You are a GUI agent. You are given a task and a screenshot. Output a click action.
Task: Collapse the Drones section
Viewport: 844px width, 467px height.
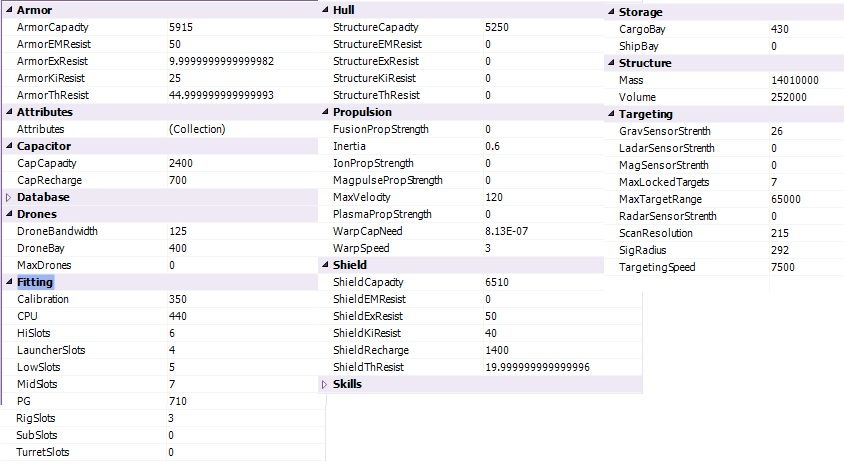coord(9,215)
